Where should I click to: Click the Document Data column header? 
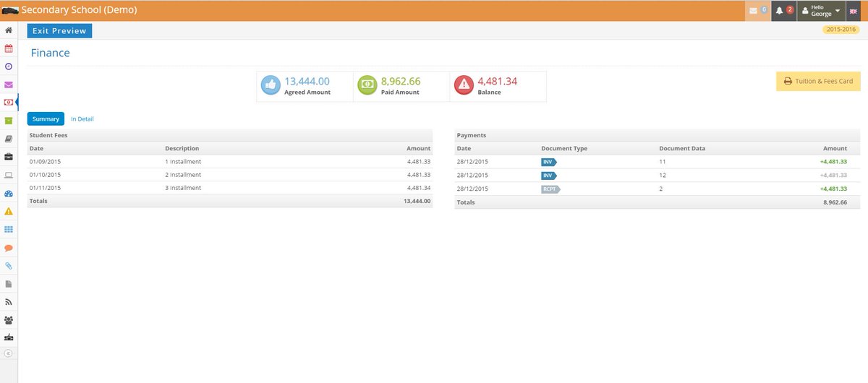[x=682, y=148]
